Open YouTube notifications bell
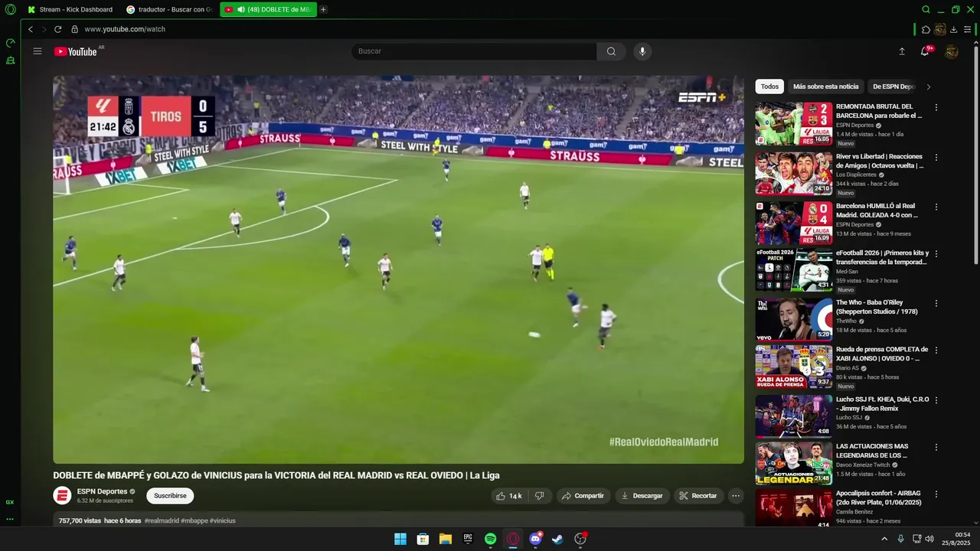This screenshot has width=980, height=551. click(925, 51)
